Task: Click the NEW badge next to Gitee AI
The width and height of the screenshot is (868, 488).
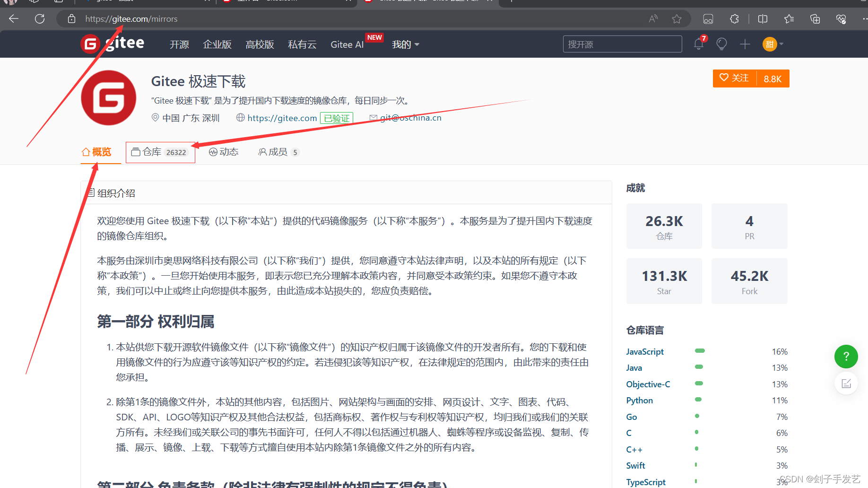Action: (x=374, y=37)
